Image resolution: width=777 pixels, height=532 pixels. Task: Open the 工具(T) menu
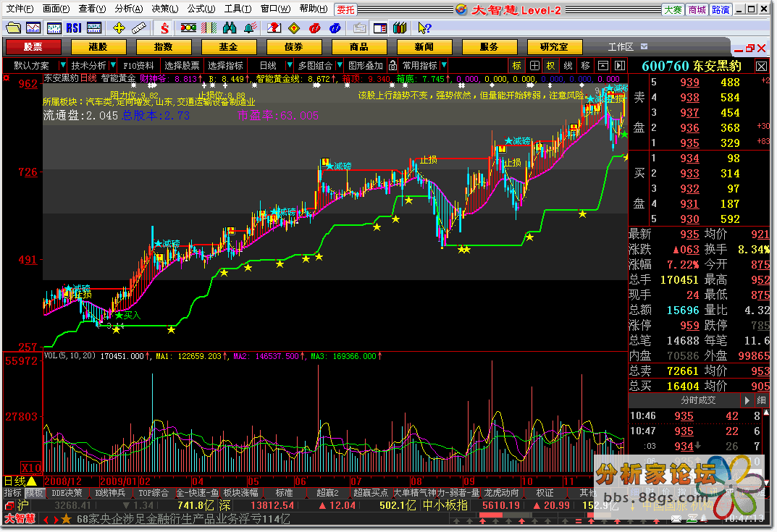[238, 9]
